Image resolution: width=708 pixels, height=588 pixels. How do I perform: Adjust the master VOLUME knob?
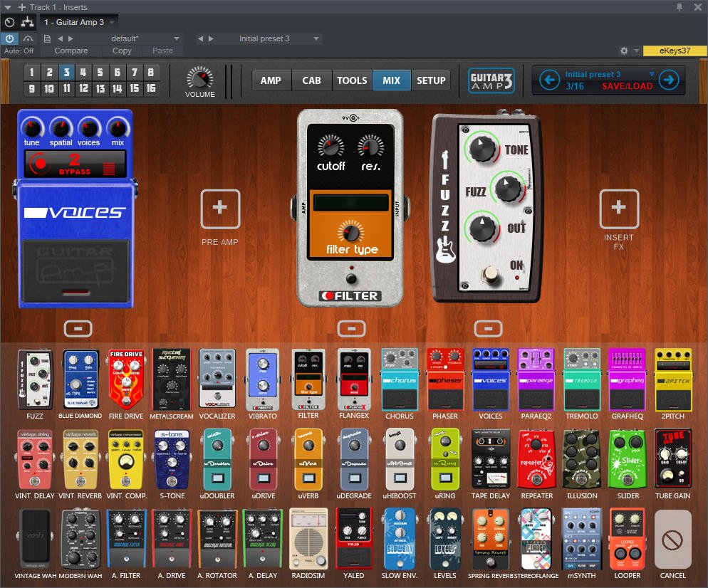tap(200, 78)
